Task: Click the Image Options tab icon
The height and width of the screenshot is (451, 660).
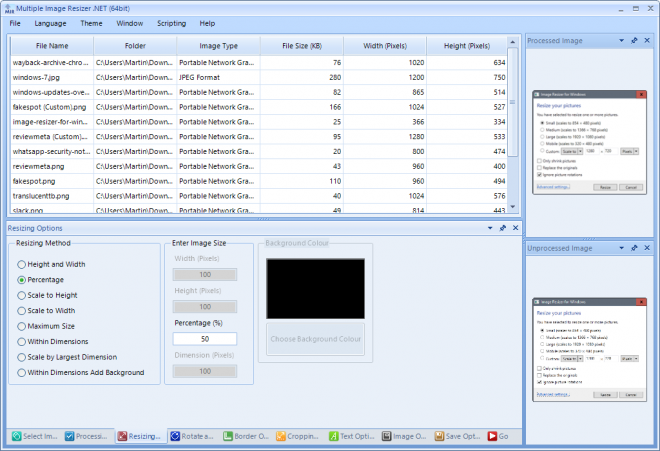Action: (387, 436)
